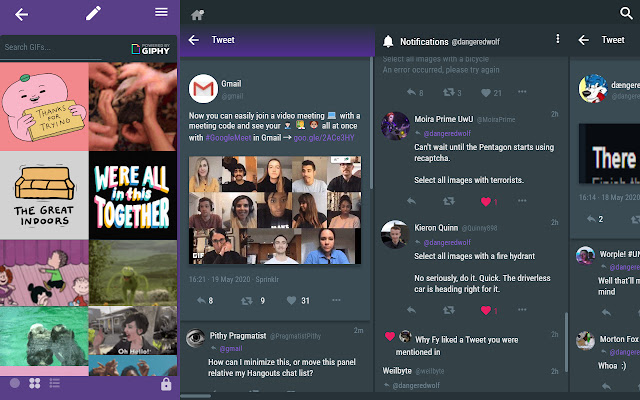Switch to grid view in GIF panel
Image resolution: width=640 pixels, height=400 pixels.
tap(35, 383)
